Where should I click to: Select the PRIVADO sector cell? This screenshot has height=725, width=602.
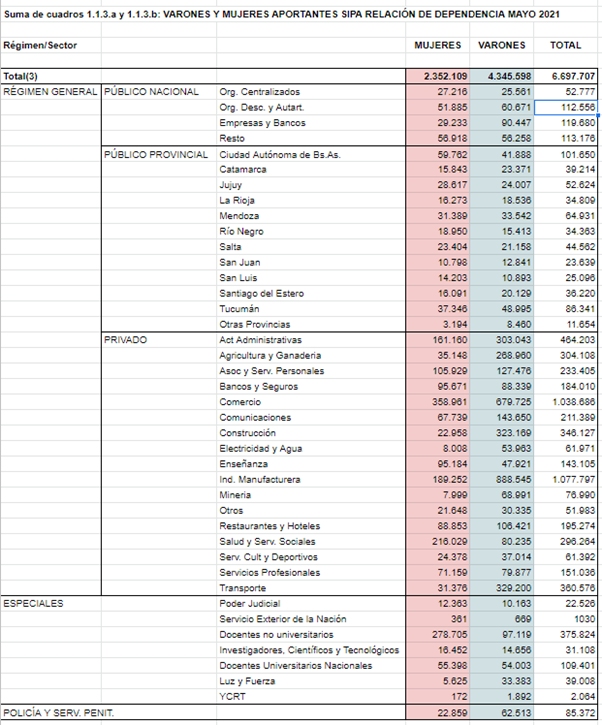tap(126, 340)
